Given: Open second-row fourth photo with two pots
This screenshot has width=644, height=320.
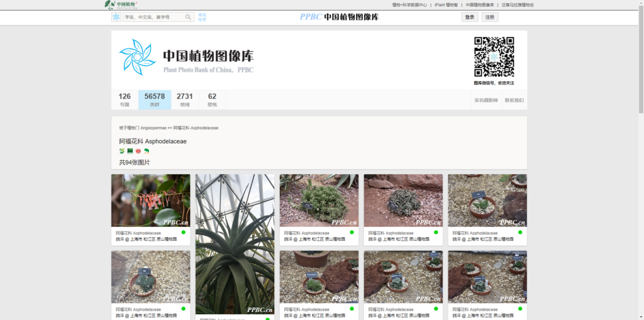Looking at the screenshot, I should click(403, 277).
